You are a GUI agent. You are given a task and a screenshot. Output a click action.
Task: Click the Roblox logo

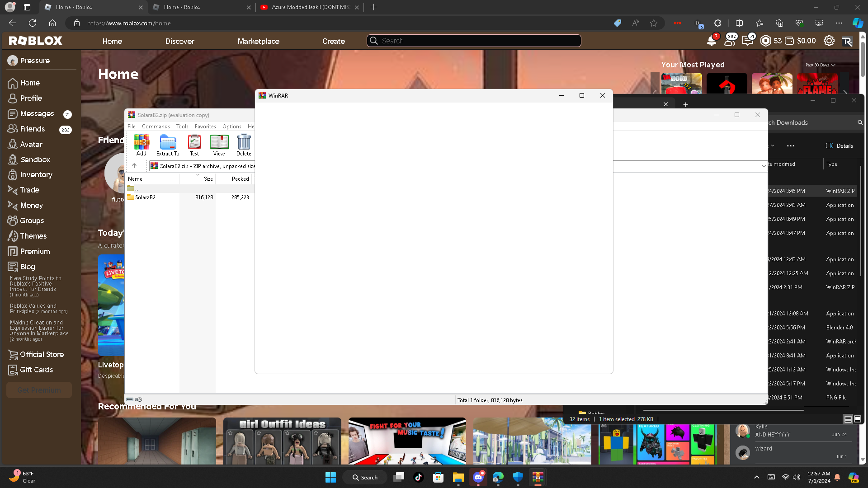coord(36,41)
